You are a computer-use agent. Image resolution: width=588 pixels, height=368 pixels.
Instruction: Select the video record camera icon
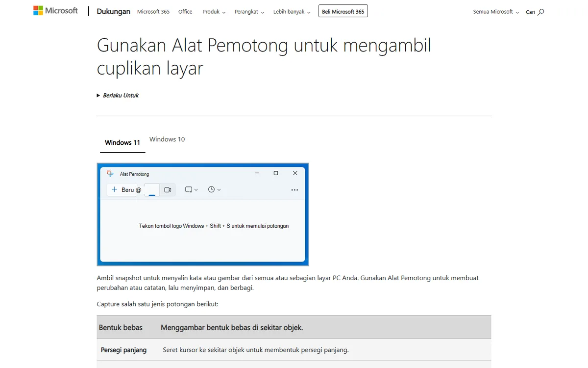tap(168, 189)
